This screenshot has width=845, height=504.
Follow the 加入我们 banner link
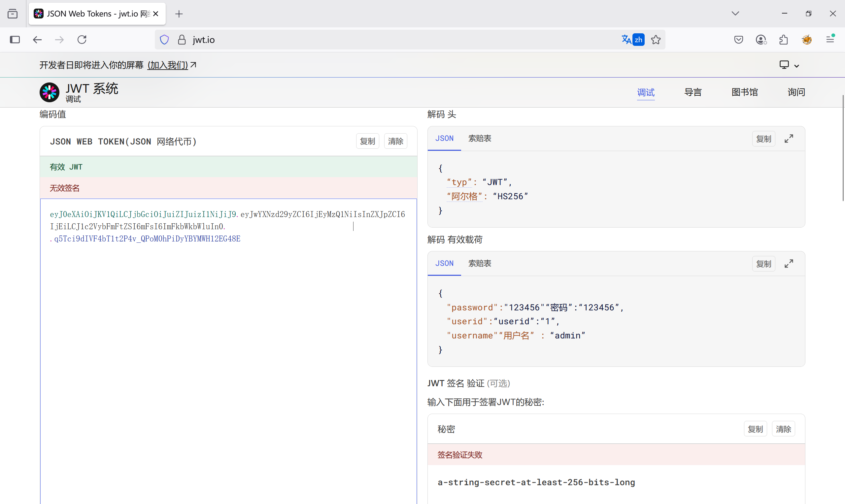coord(167,65)
